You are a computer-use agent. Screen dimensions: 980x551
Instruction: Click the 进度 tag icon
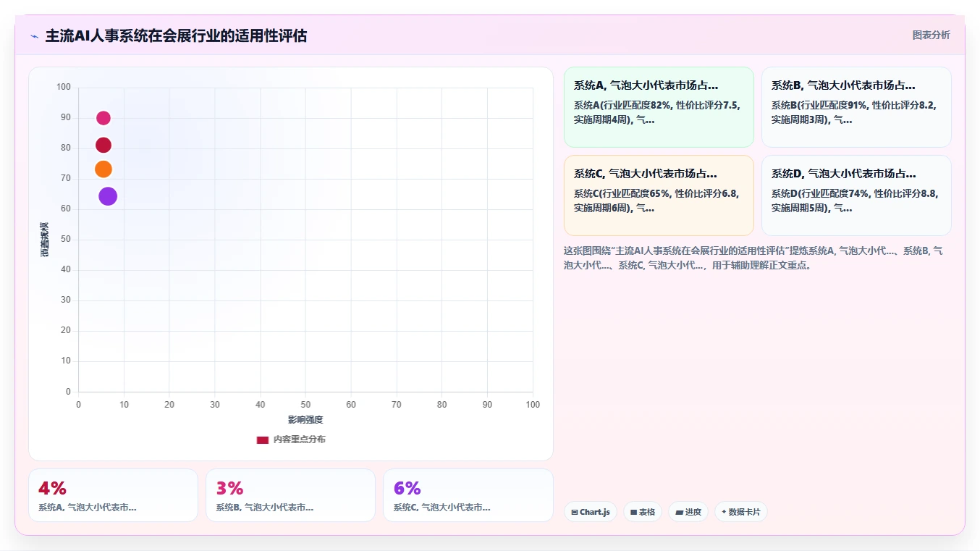click(x=679, y=512)
